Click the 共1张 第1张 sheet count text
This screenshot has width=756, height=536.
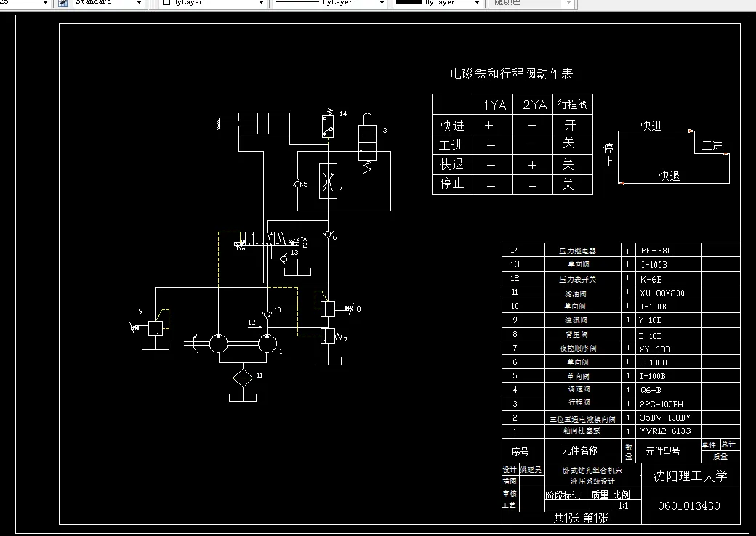point(582,518)
